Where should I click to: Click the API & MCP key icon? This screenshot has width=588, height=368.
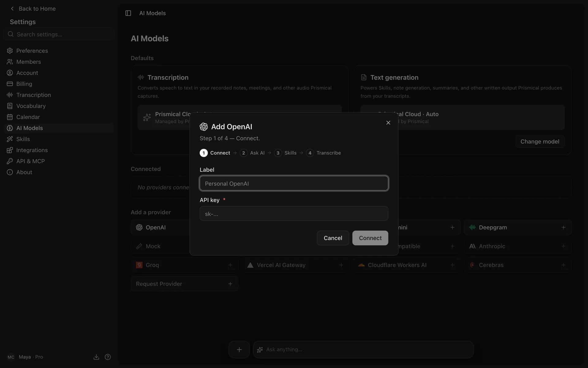[10, 161]
